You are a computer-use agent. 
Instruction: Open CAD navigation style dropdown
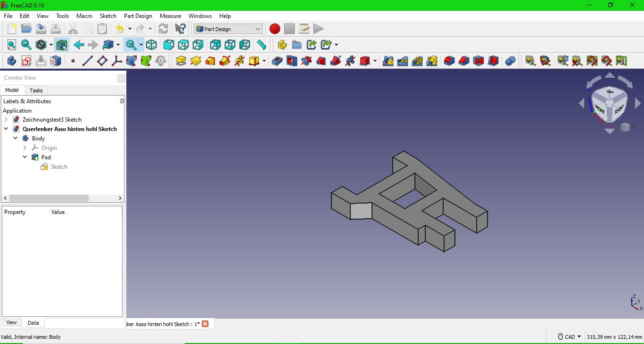tap(570, 337)
